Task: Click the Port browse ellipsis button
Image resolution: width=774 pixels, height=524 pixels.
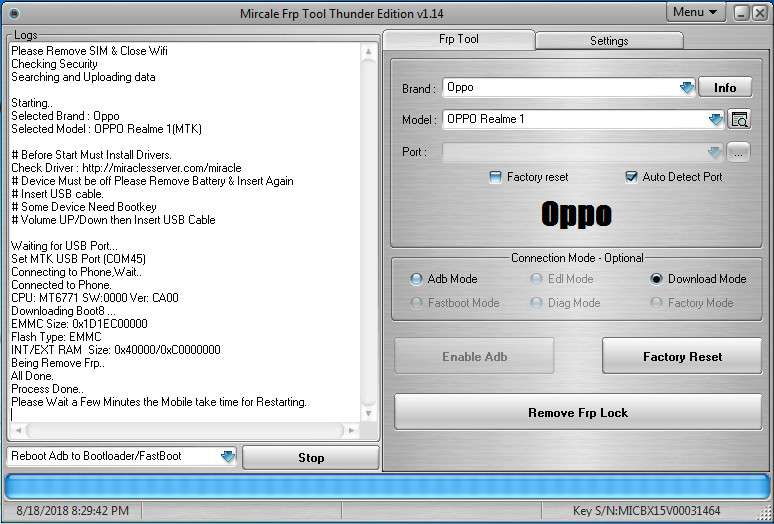Action: point(738,152)
